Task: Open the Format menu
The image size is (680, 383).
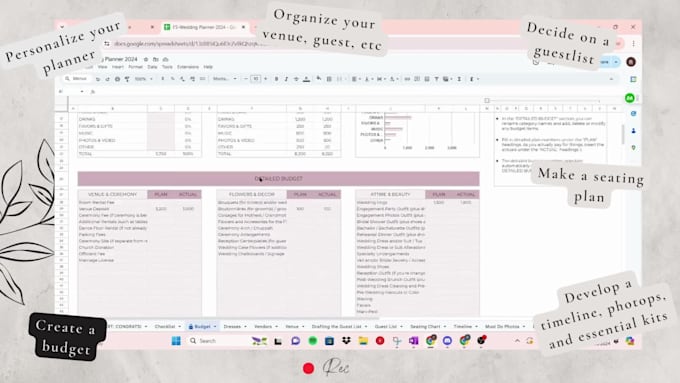Action: (x=135, y=67)
